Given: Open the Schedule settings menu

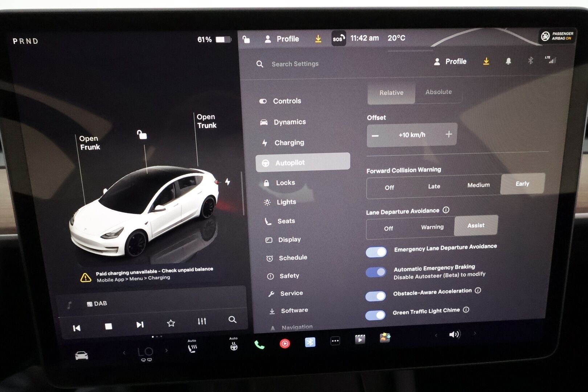Looking at the screenshot, I should 286,258.
